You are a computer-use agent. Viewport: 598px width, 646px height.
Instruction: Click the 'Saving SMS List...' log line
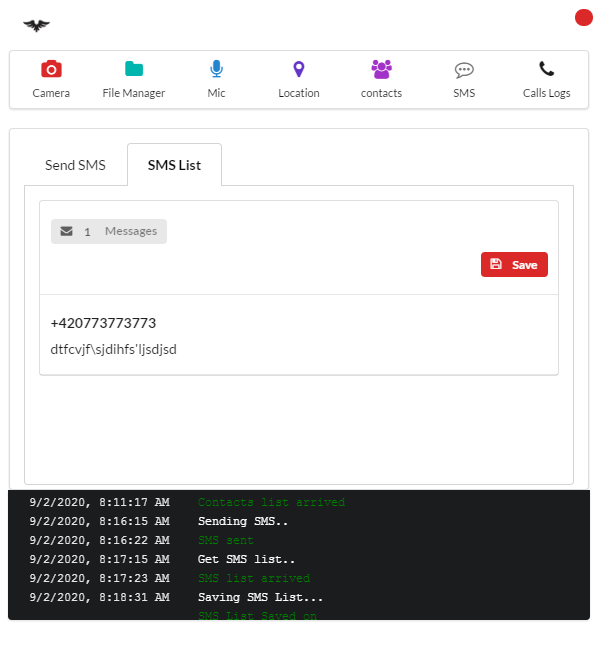click(x=260, y=597)
